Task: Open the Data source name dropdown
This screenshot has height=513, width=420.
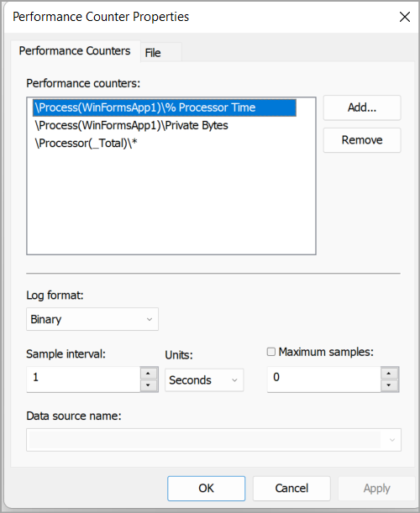Action: (x=213, y=440)
